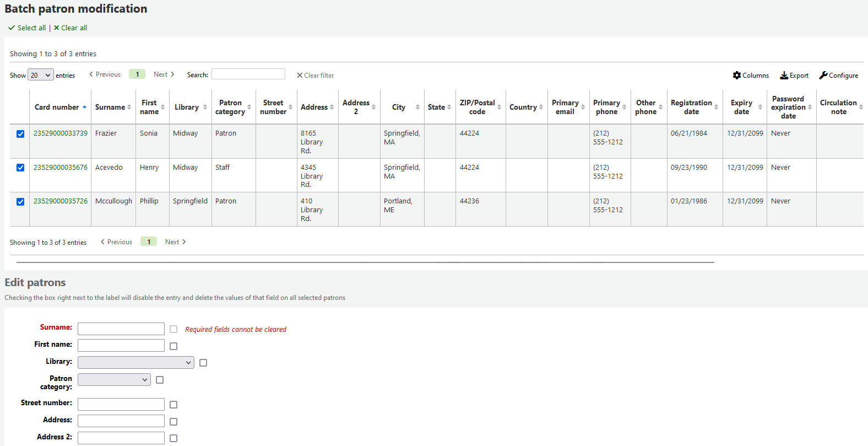Open Configure with wrench icon
The image size is (868, 446).
(823, 76)
